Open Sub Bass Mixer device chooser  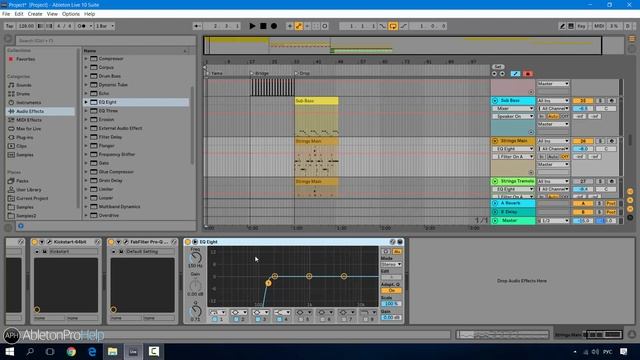[513, 109]
